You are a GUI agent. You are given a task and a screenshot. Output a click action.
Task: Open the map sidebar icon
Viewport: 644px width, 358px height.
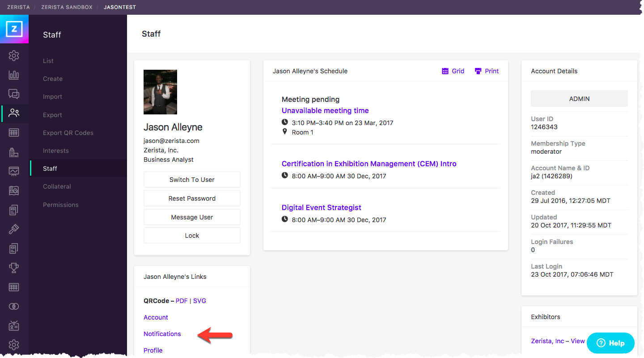pyautogui.click(x=14, y=190)
